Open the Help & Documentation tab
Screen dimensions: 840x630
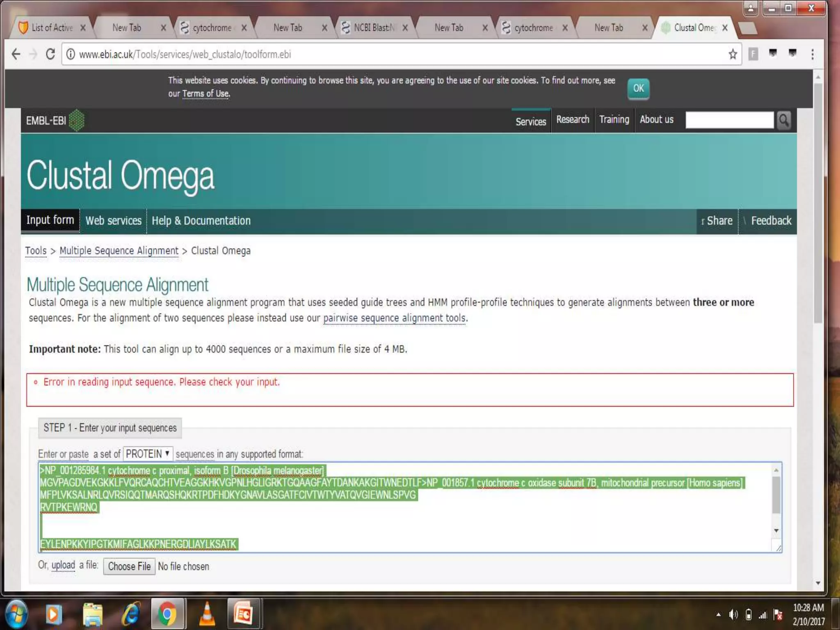201,221
